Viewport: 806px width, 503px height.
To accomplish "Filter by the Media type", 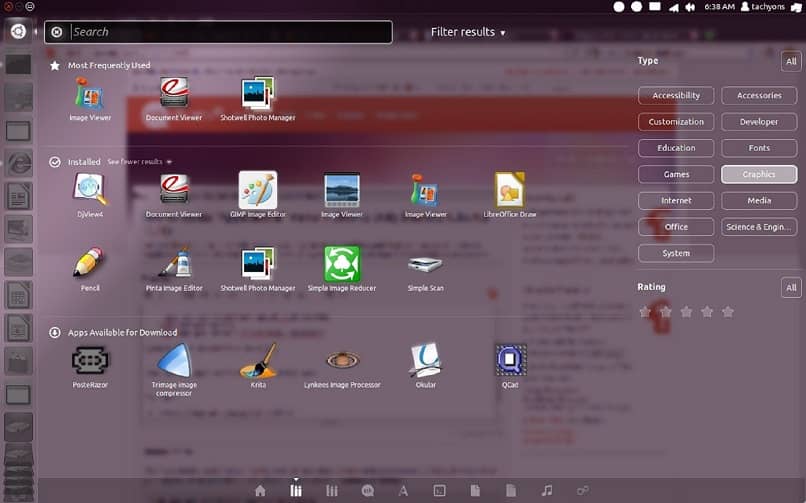I will tap(759, 201).
